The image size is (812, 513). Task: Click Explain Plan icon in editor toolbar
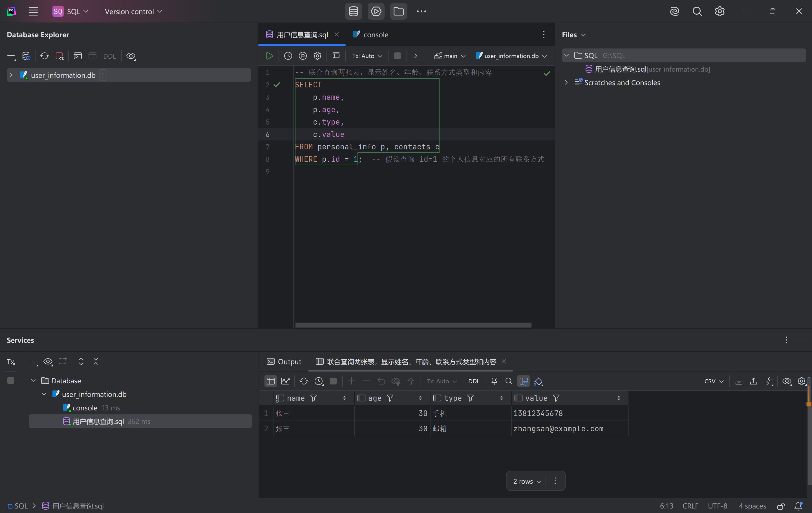coord(303,56)
